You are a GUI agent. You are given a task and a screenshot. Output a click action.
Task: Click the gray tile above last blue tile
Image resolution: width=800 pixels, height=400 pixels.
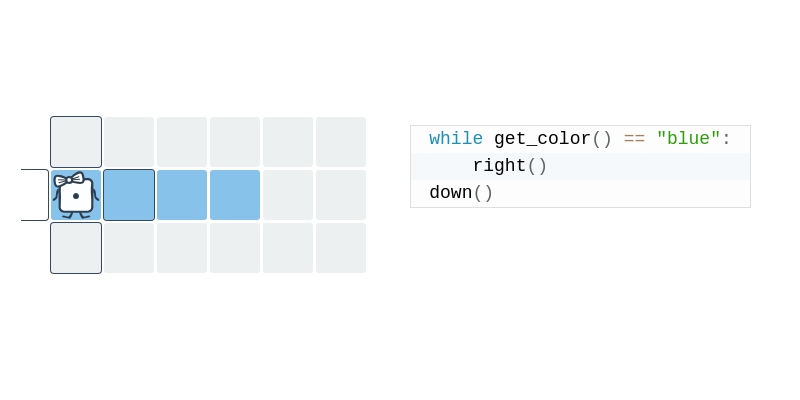pyautogui.click(x=235, y=142)
